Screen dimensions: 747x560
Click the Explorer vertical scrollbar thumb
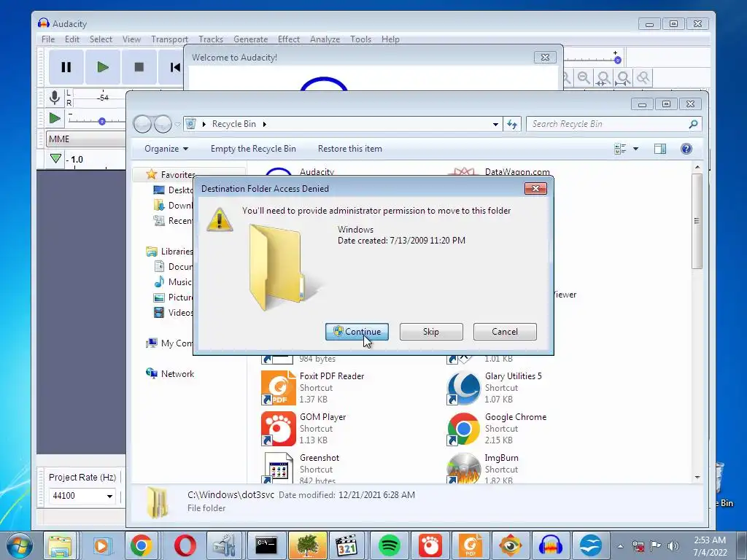(697, 221)
